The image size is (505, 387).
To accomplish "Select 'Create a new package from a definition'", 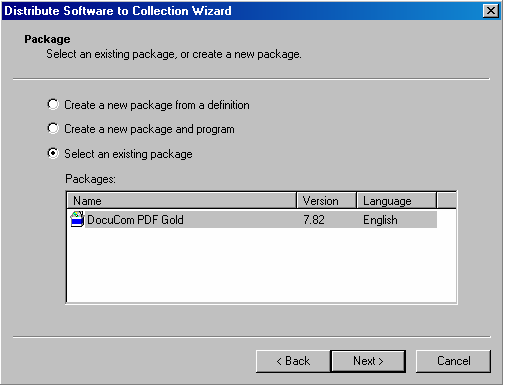I will 53,104.
